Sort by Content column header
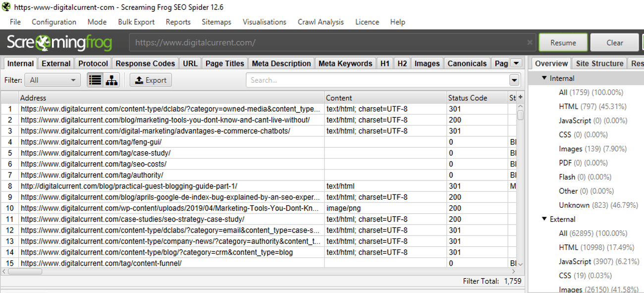This screenshot has width=644, height=293. point(386,98)
